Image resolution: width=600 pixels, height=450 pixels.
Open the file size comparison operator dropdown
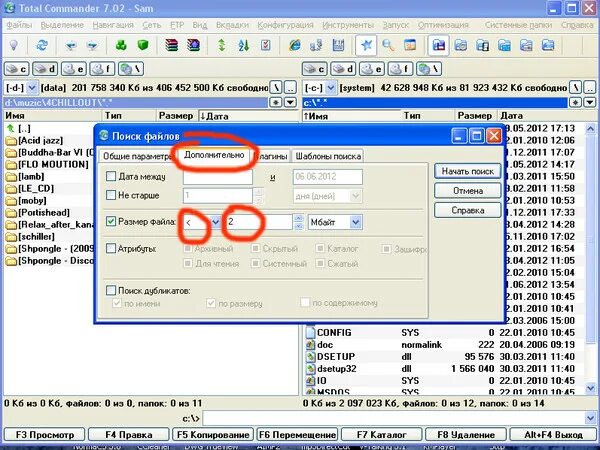click(x=215, y=222)
